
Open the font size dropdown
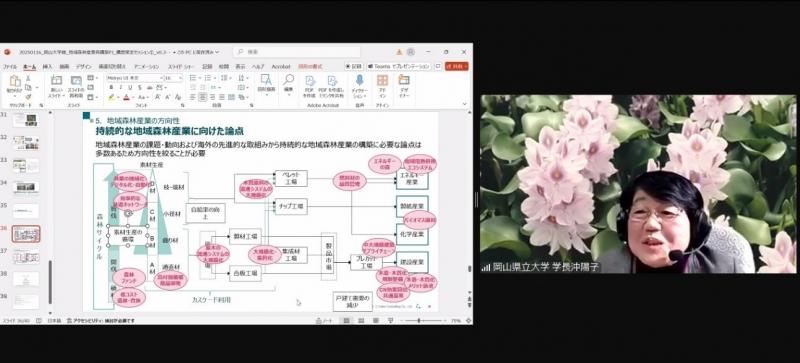tap(172, 78)
